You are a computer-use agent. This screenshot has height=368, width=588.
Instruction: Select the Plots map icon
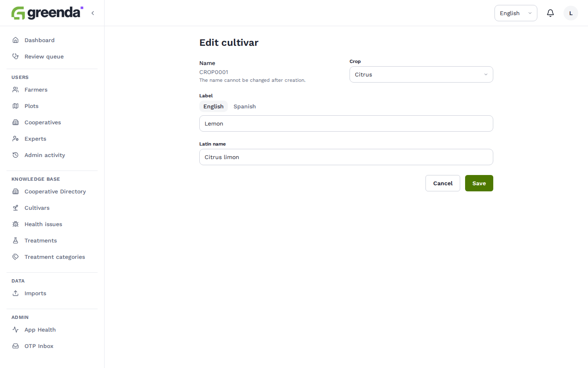pyautogui.click(x=16, y=106)
